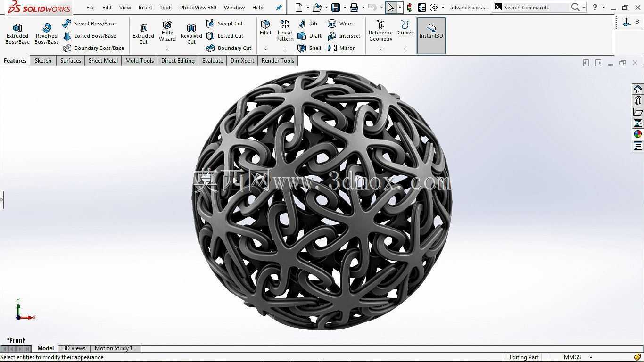This screenshot has height=362, width=644.
Task: Open Appearances color ball in task pane
Action: point(638,134)
